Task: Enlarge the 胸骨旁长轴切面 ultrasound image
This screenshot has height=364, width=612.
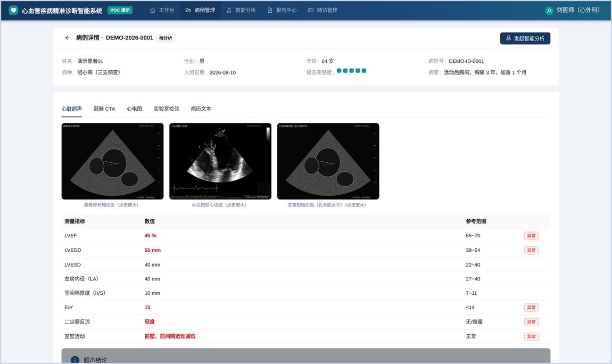Action: pyautogui.click(x=112, y=161)
